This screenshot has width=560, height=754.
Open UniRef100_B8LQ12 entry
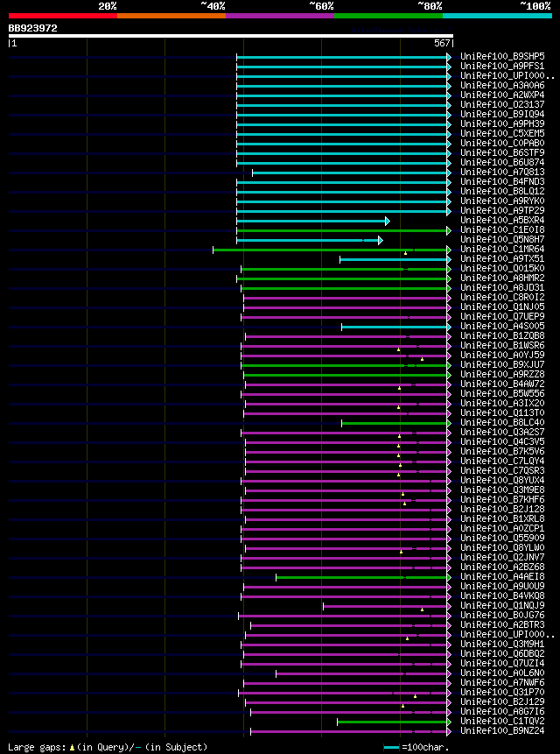click(x=502, y=192)
